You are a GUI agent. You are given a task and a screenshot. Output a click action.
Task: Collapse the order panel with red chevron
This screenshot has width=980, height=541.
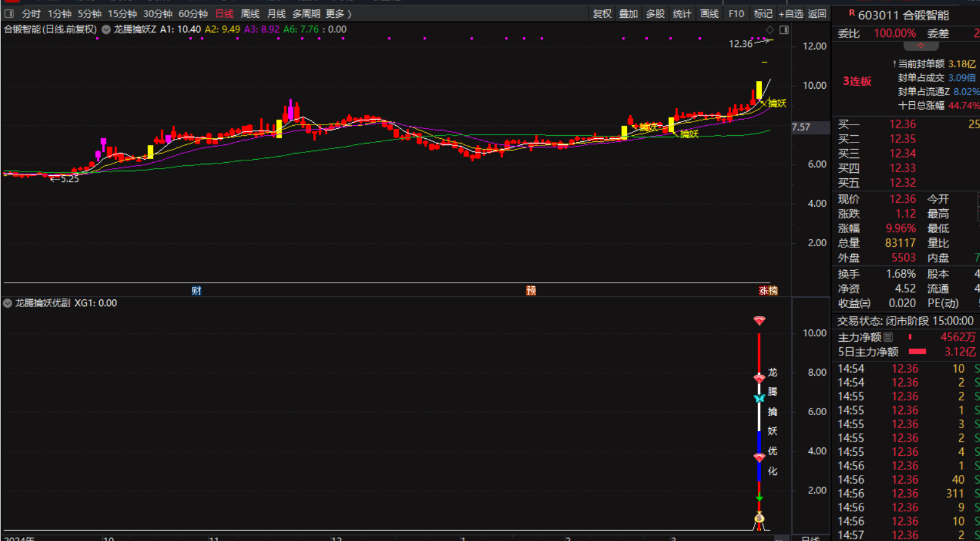pyautogui.click(x=921, y=46)
